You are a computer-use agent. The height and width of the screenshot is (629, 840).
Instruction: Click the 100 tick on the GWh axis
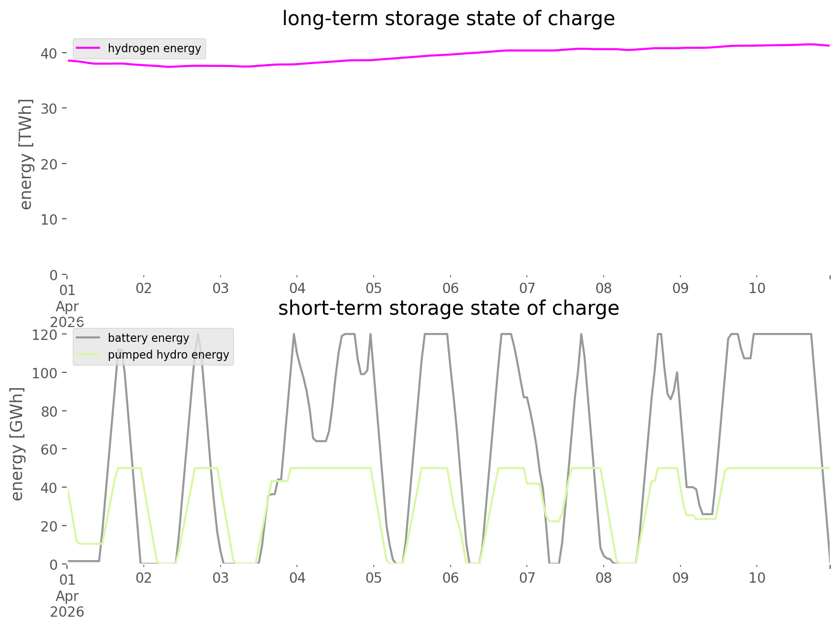(45, 373)
